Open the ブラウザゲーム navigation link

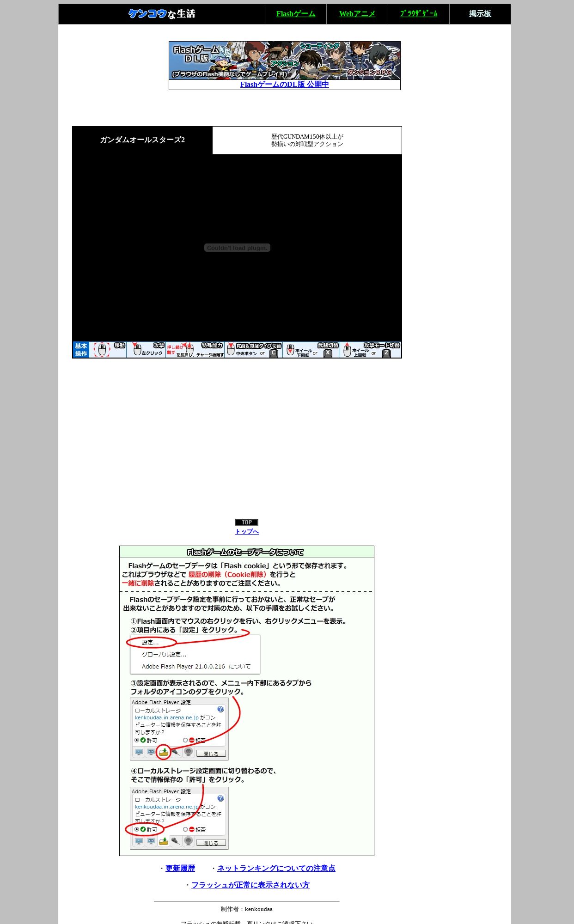419,14
